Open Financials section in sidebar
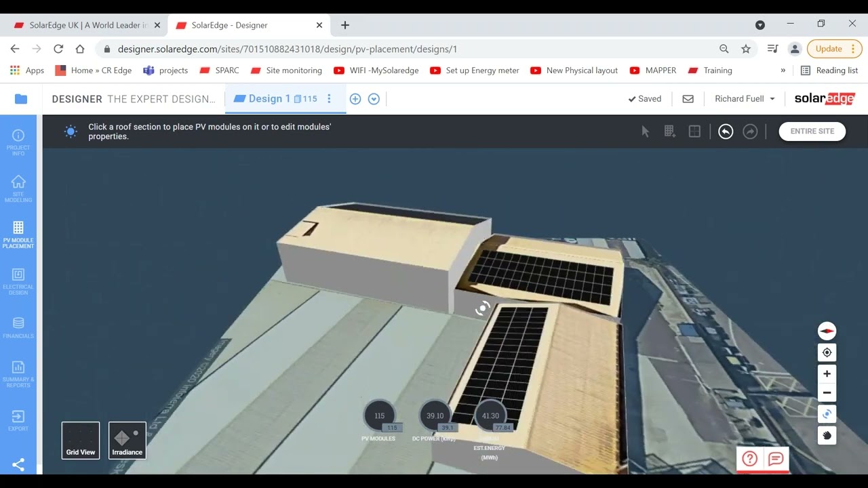868x488 pixels. tap(18, 327)
